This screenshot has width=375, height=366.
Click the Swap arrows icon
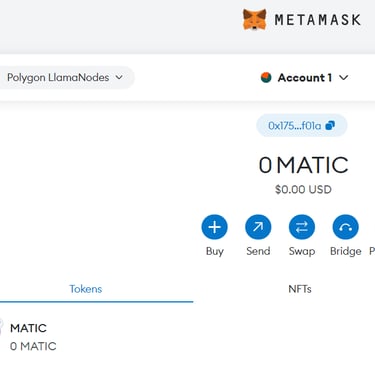(x=302, y=227)
